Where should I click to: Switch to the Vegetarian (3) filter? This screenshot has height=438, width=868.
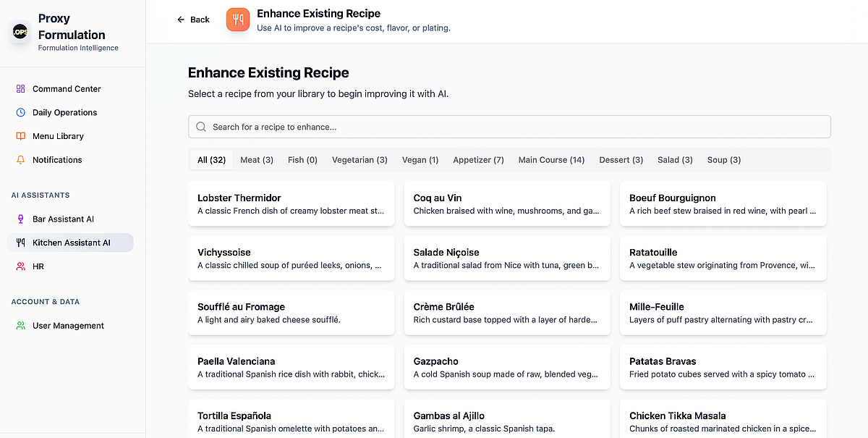click(359, 160)
